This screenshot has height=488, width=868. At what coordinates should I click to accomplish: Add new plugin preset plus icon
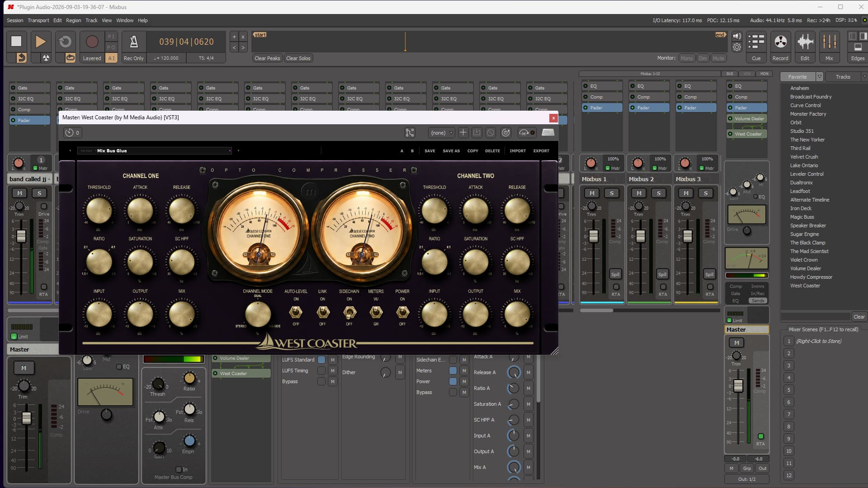coord(463,132)
